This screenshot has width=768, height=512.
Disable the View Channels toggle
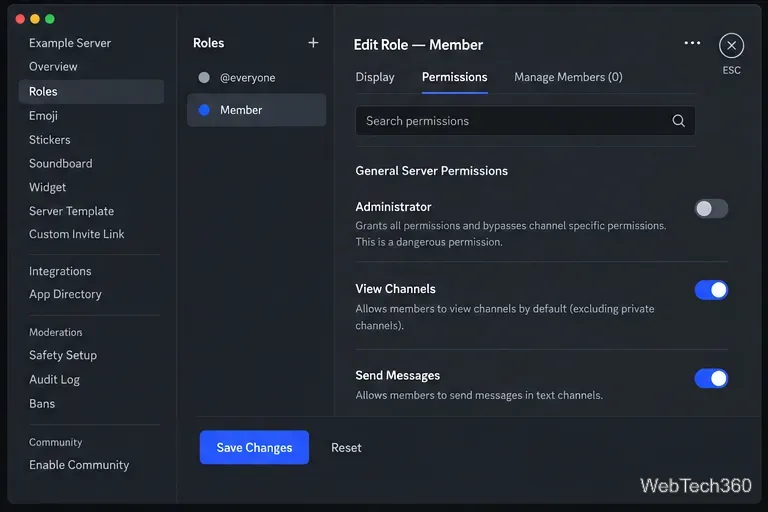pos(711,290)
